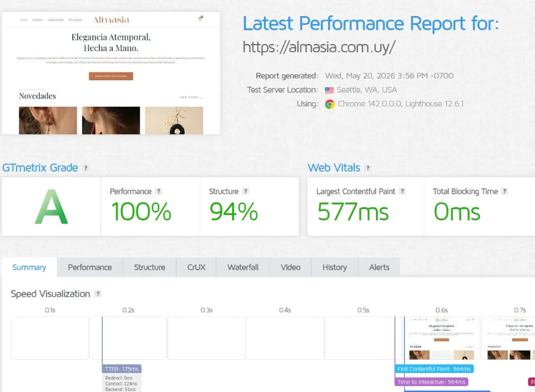Click the Web Vitals heading

click(x=334, y=167)
